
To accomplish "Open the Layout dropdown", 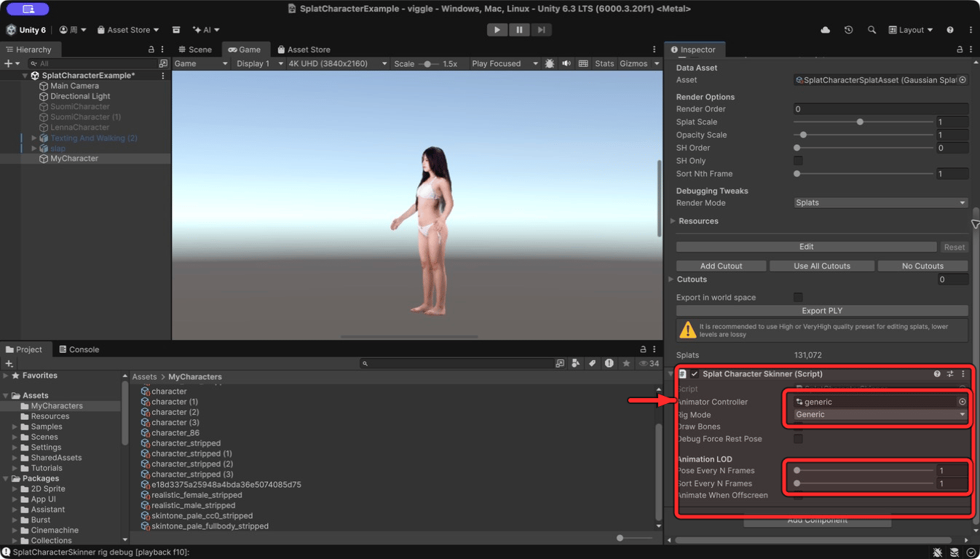I will (x=911, y=30).
